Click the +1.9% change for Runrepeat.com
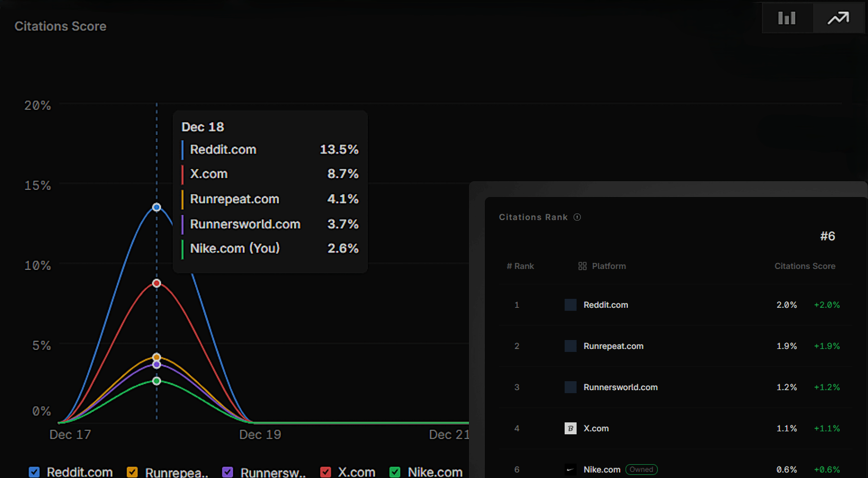Screen dimensions: 868x478 coord(827,346)
